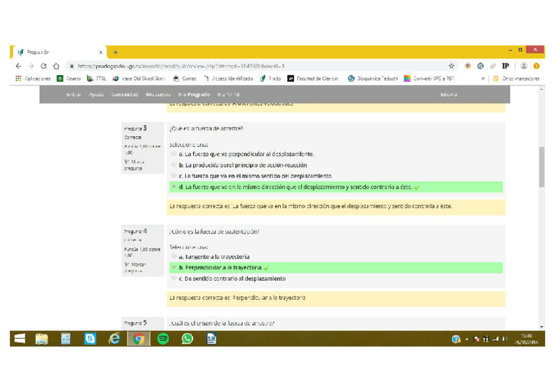The width and height of the screenshot is (555, 392).
Task: Open Skype from the taskbar
Action: pos(90,338)
